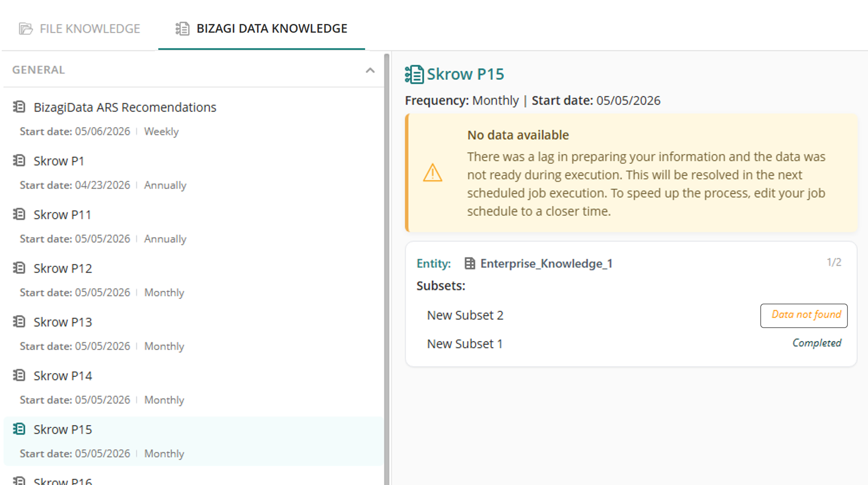Click the Skrow P12 data icon

click(x=19, y=268)
